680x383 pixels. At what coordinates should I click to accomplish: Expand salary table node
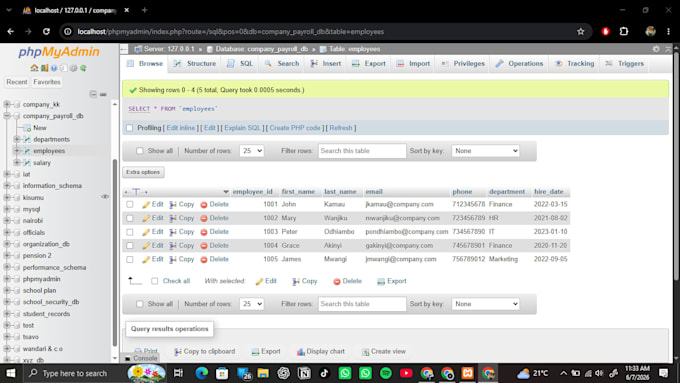pyautogui.click(x=17, y=163)
